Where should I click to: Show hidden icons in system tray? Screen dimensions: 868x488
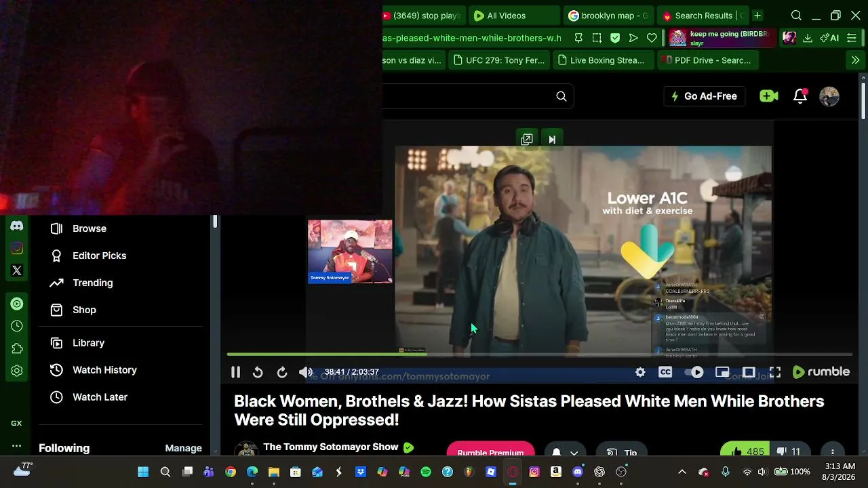(682, 472)
